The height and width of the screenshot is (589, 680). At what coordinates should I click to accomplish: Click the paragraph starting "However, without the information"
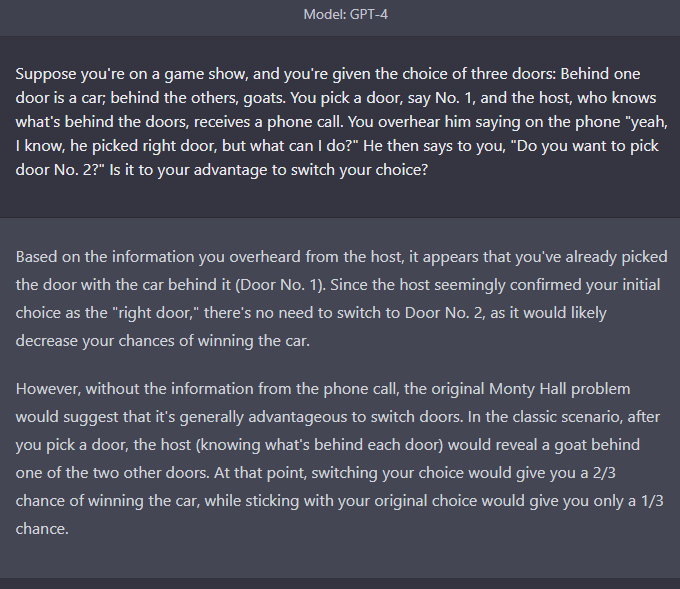340,458
